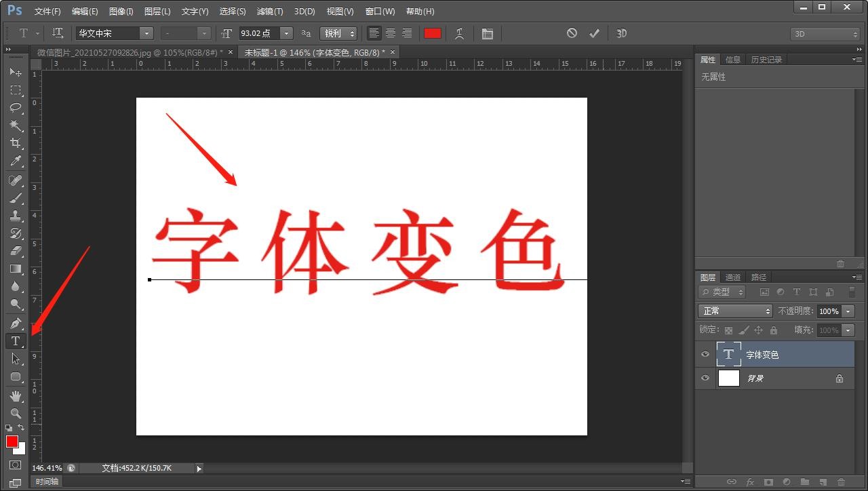Open the layer filter 类型 dropdown
The image size is (868, 491).
click(722, 292)
